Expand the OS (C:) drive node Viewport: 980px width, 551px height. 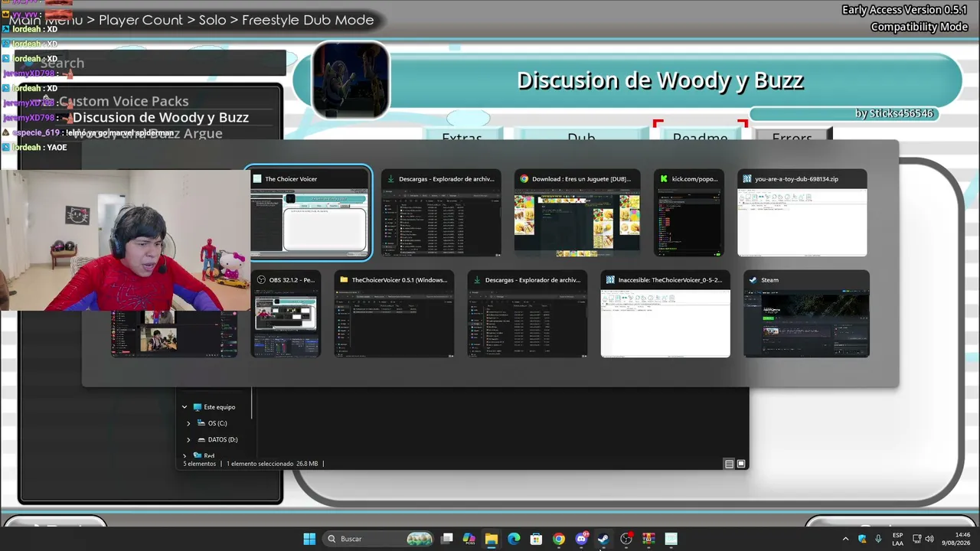pos(188,423)
